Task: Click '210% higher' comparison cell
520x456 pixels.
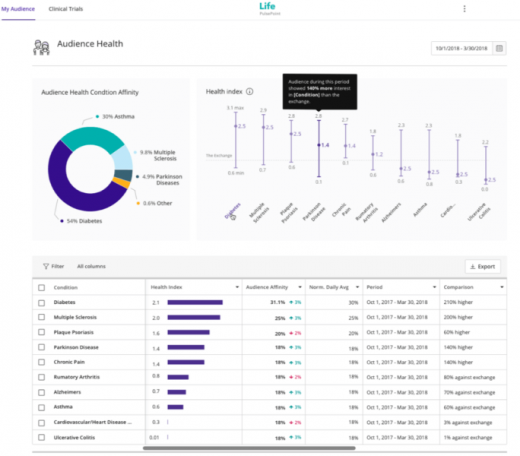Action: tap(458, 302)
